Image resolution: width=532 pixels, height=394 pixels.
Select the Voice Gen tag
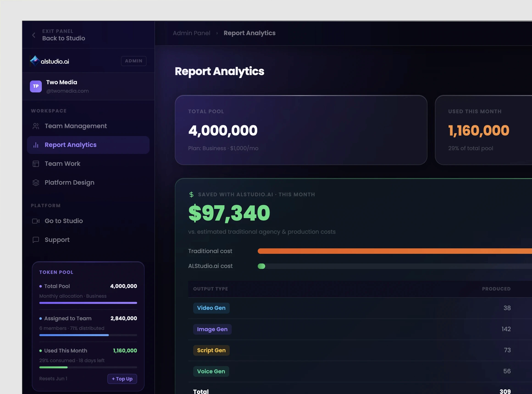211,371
